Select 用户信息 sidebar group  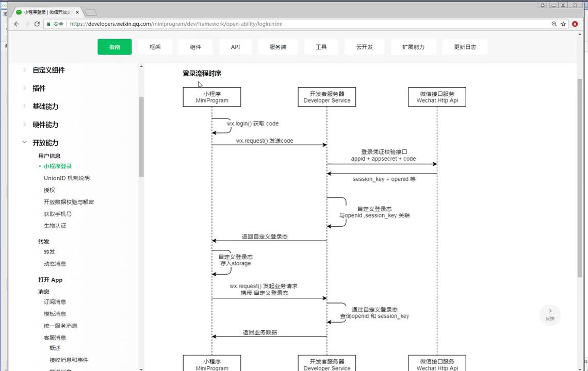click(49, 156)
